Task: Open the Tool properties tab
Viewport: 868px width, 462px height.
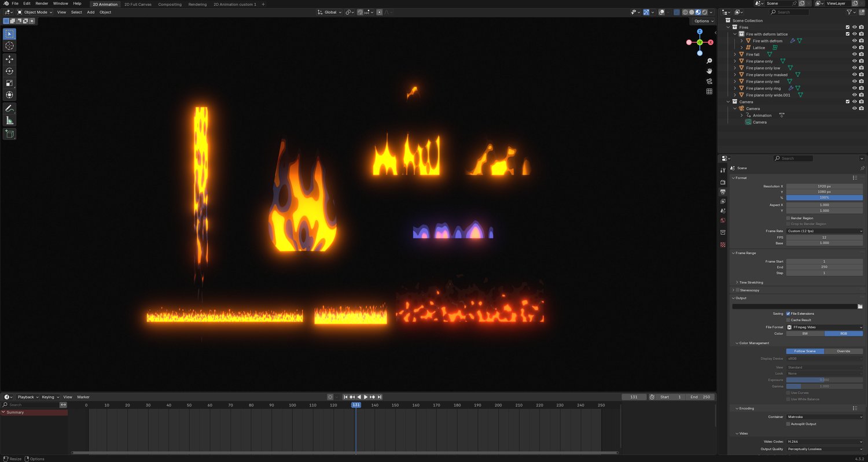Action: click(x=723, y=171)
